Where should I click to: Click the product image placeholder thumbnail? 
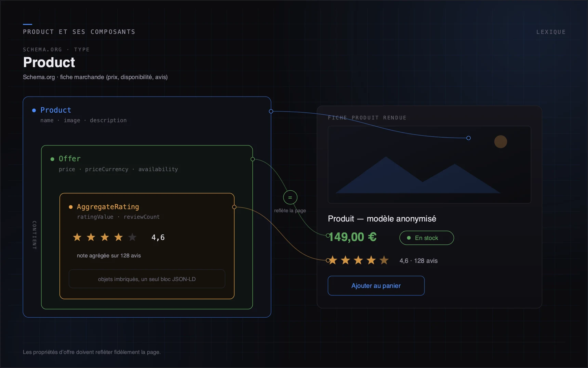[429, 165]
